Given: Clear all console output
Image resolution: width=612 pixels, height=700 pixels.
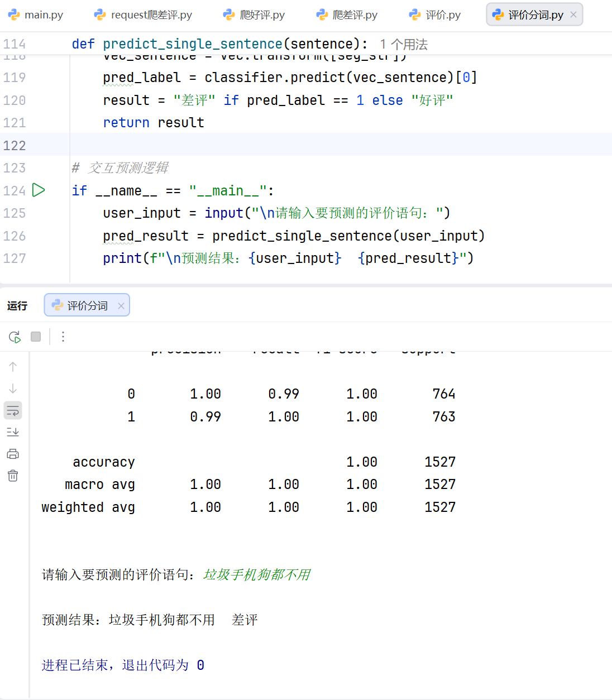Looking at the screenshot, I should (x=13, y=476).
